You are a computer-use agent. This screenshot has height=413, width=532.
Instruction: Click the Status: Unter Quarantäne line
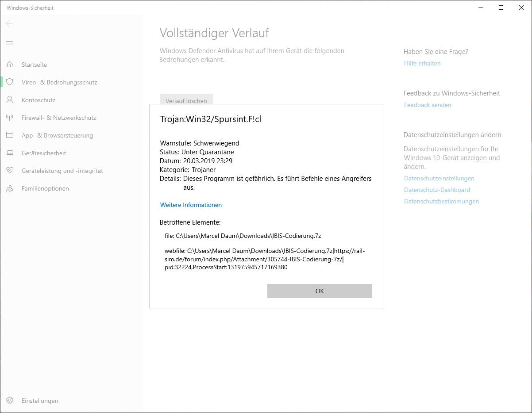tap(197, 152)
